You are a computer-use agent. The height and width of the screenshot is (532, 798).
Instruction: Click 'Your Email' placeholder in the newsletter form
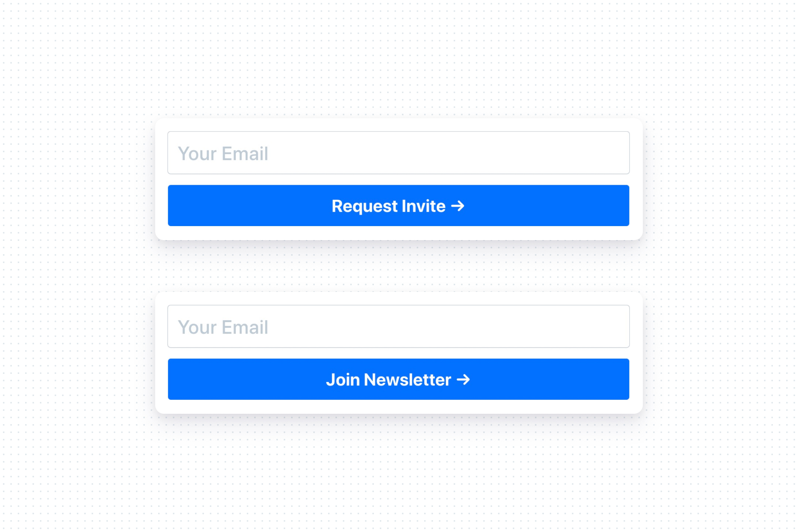pyautogui.click(x=223, y=327)
